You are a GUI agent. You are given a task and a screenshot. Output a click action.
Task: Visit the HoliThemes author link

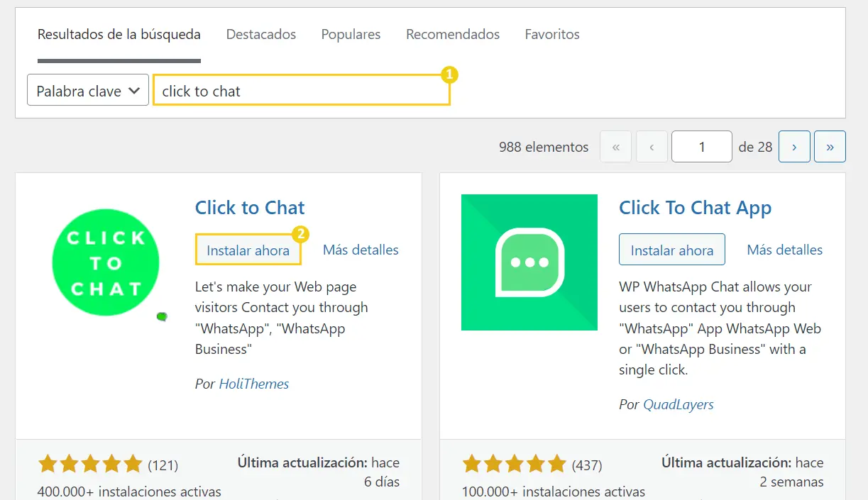tap(254, 384)
